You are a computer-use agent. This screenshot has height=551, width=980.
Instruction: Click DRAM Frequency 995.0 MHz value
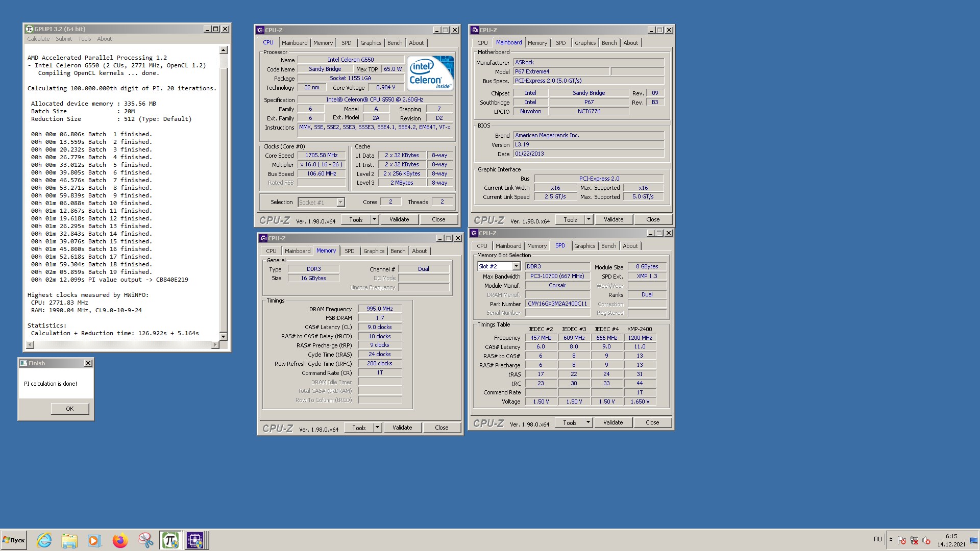380,309
